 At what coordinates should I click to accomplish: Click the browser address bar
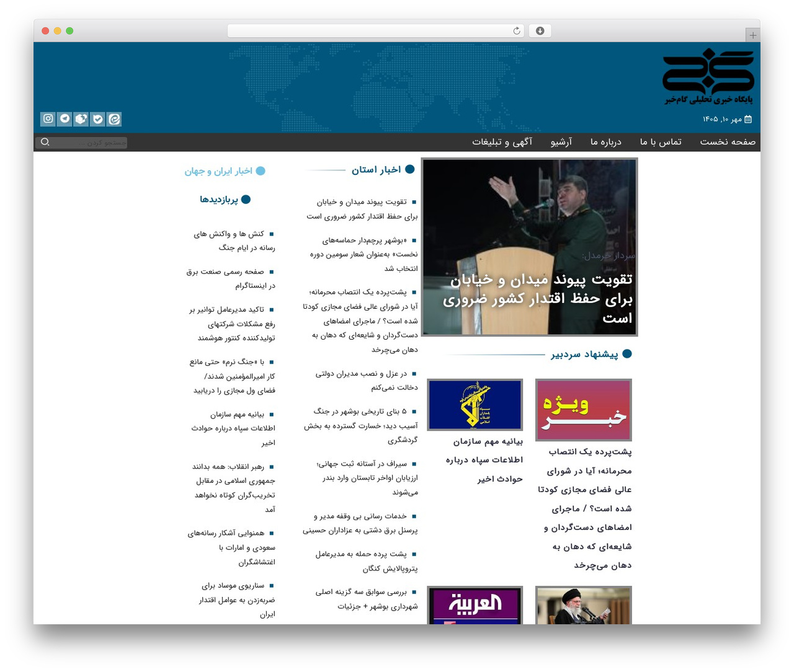375,31
